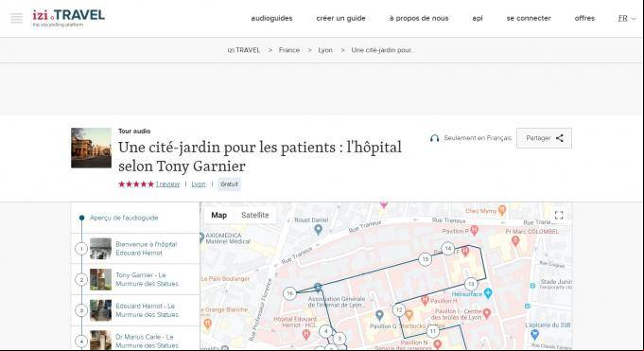
Task: Click map marker number 16
Action: (290, 293)
